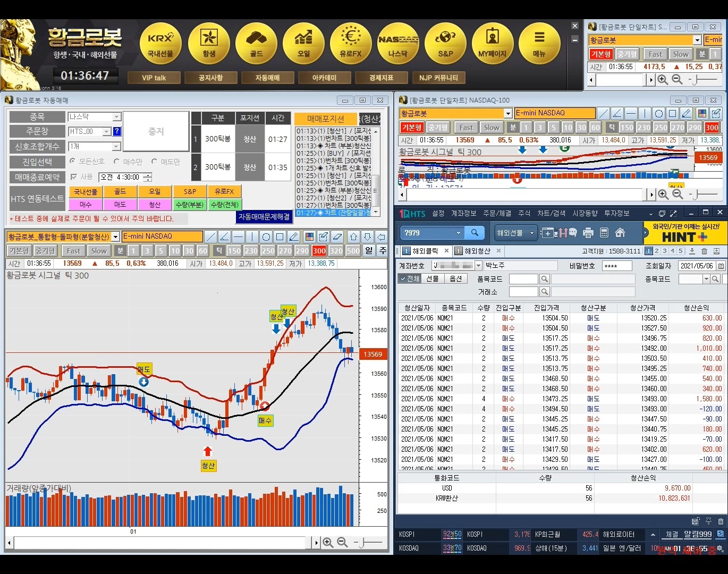Screen dimensions: 728x574
Task: Click the search magnifier beside 7979
Action: coord(475,233)
